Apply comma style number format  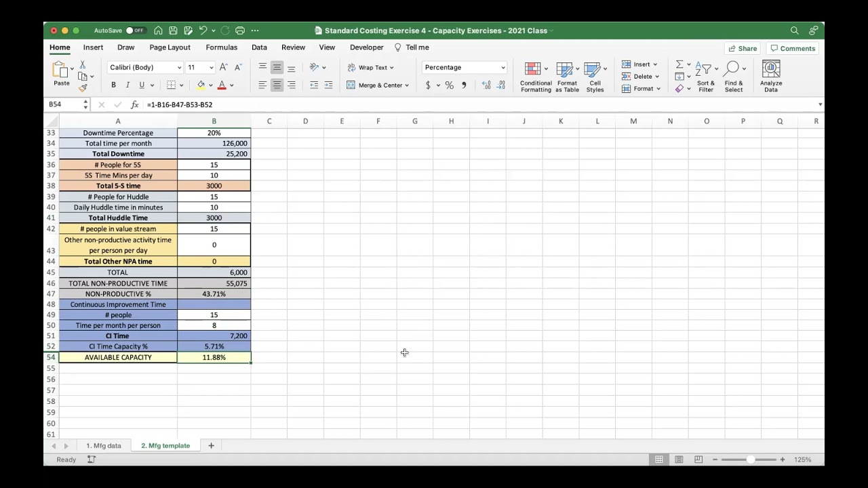coord(464,85)
